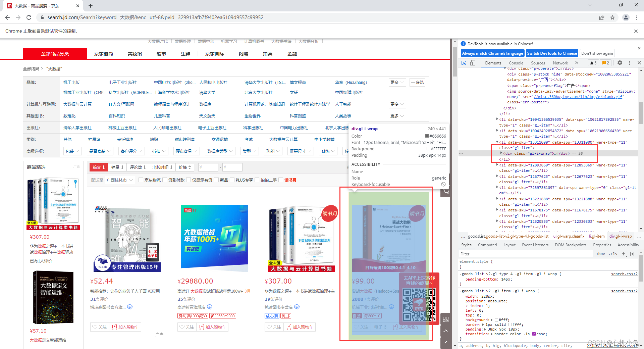Click the back-to-top arrow on the side toolbar

click(446, 331)
